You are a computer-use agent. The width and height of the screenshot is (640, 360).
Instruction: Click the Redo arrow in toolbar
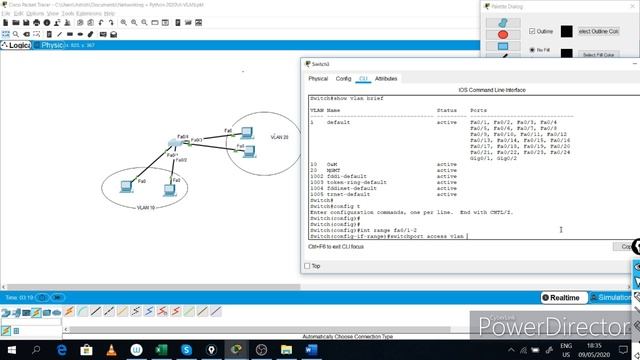(111, 23)
